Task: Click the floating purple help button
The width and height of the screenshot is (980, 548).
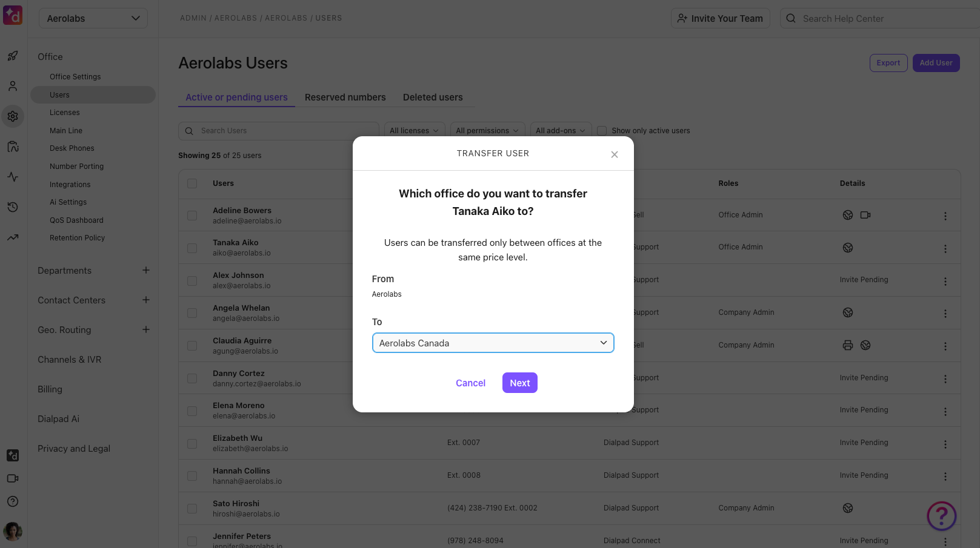Action: 941,516
